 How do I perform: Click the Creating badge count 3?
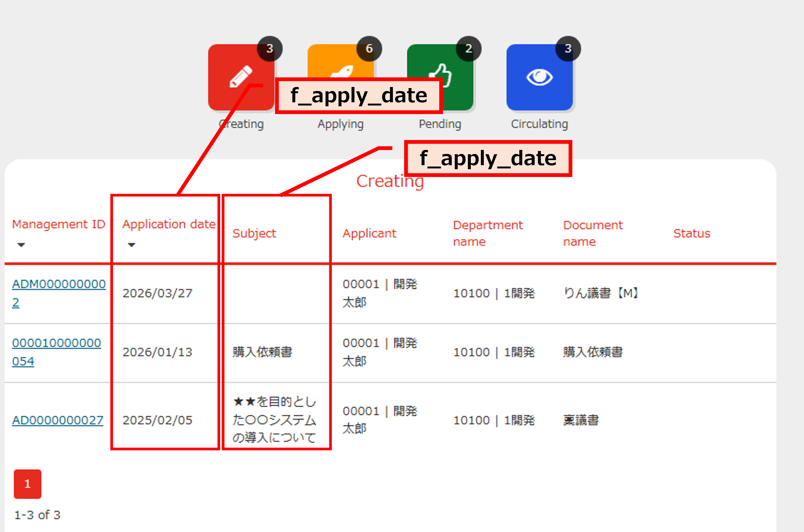269,48
